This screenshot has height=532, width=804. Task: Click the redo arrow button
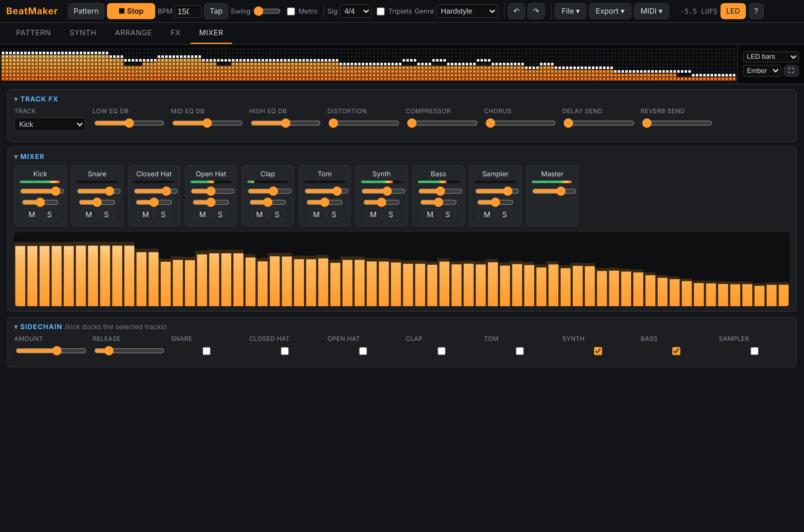pos(536,11)
